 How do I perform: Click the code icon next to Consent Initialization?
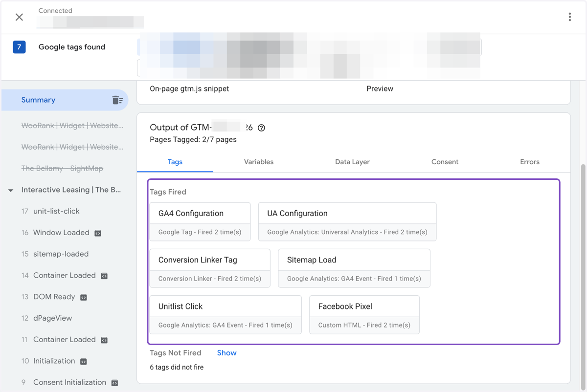(114, 383)
